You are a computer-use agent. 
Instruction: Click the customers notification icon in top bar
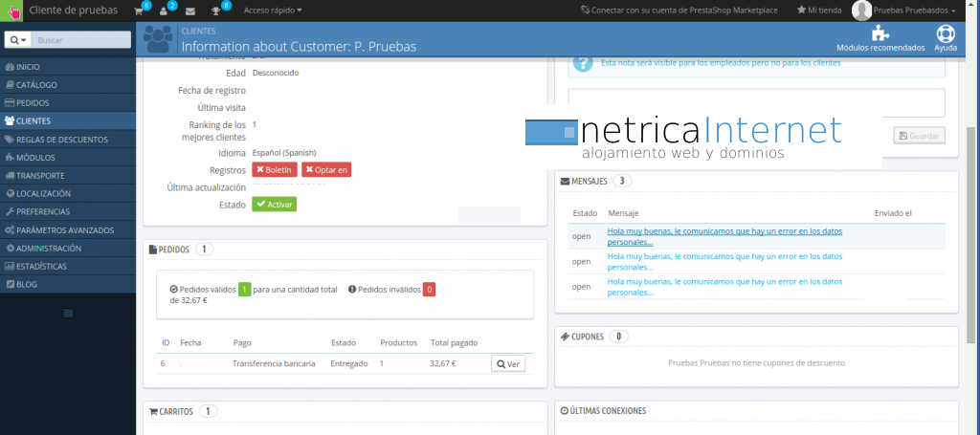165,11
